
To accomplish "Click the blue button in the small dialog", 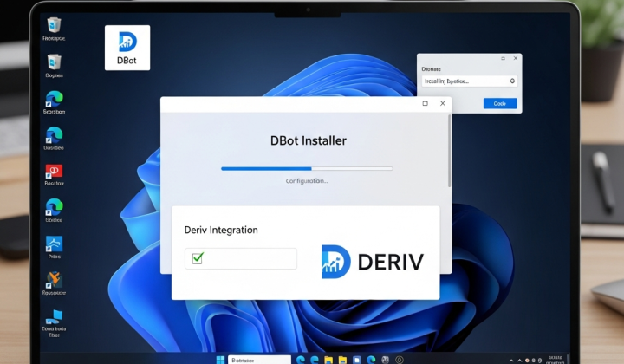I will coord(500,103).
